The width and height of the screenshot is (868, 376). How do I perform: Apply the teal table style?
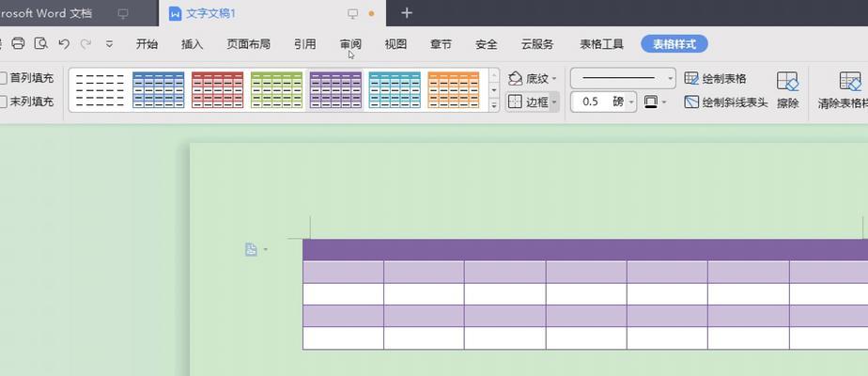pos(395,89)
